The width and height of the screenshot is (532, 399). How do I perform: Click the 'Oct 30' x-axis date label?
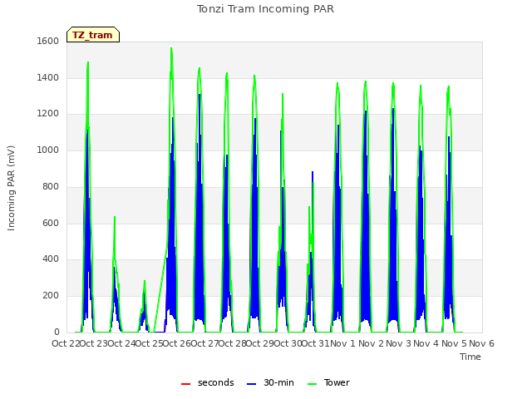(288, 343)
